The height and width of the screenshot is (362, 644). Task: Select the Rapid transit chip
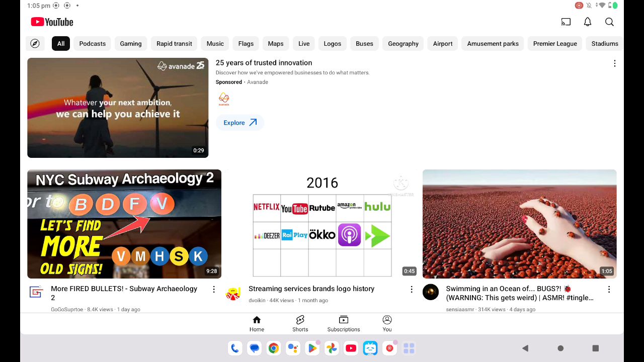click(x=174, y=44)
